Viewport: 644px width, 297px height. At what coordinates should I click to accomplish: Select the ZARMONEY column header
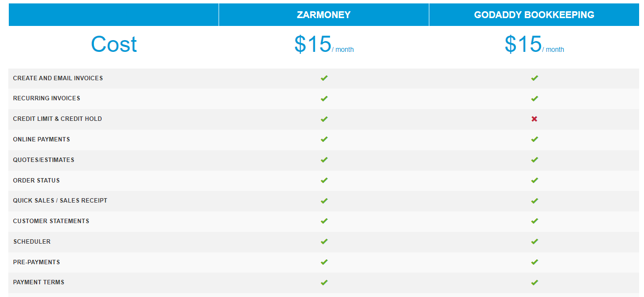tap(324, 15)
